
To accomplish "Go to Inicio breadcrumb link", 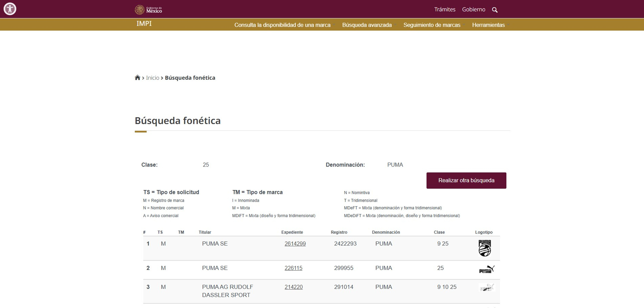I will [152, 78].
